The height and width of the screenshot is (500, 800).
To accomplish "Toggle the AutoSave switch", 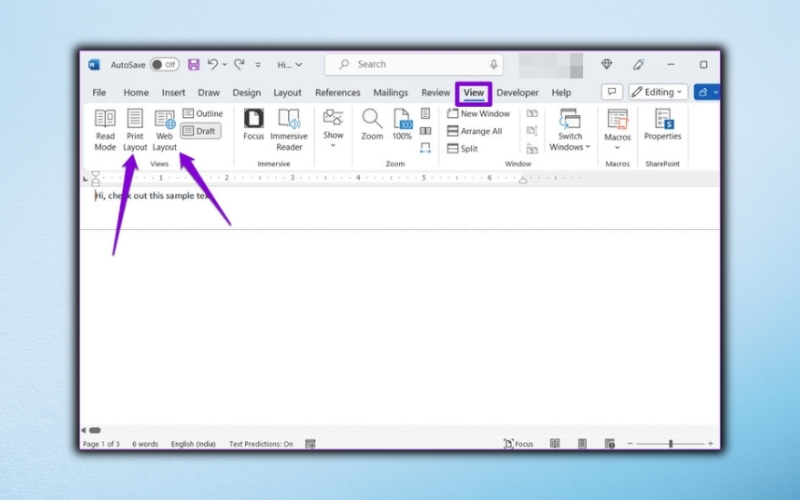I will click(x=164, y=65).
